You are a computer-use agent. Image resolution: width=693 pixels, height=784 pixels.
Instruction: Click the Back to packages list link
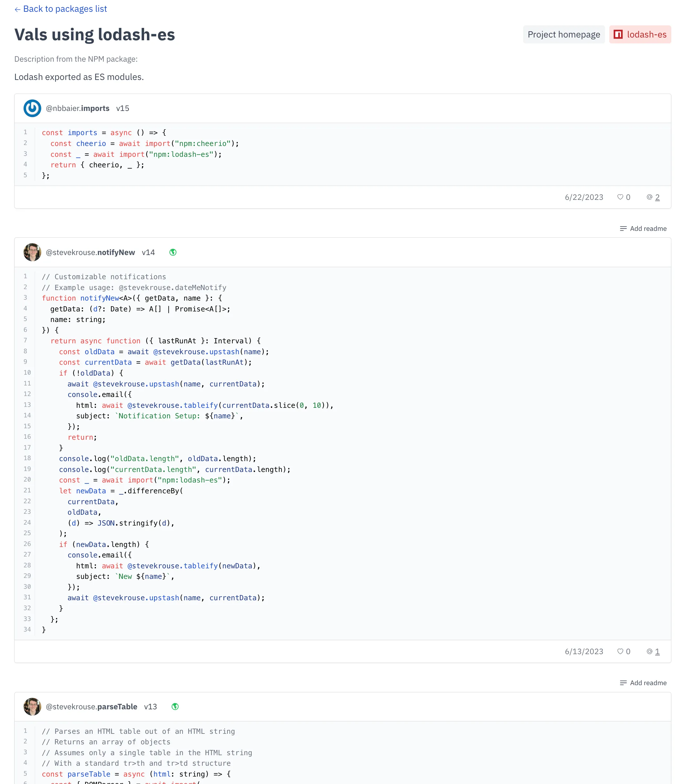61,9
